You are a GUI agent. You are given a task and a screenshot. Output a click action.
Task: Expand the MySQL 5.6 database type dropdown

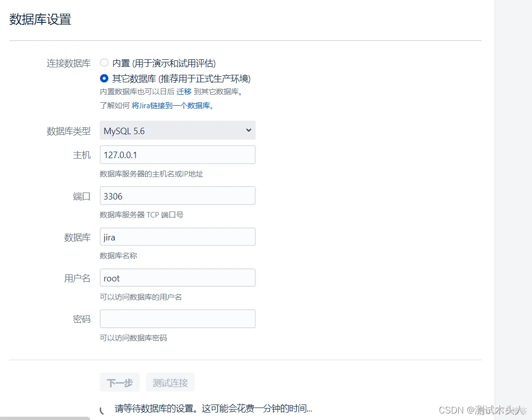(x=177, y=130)
